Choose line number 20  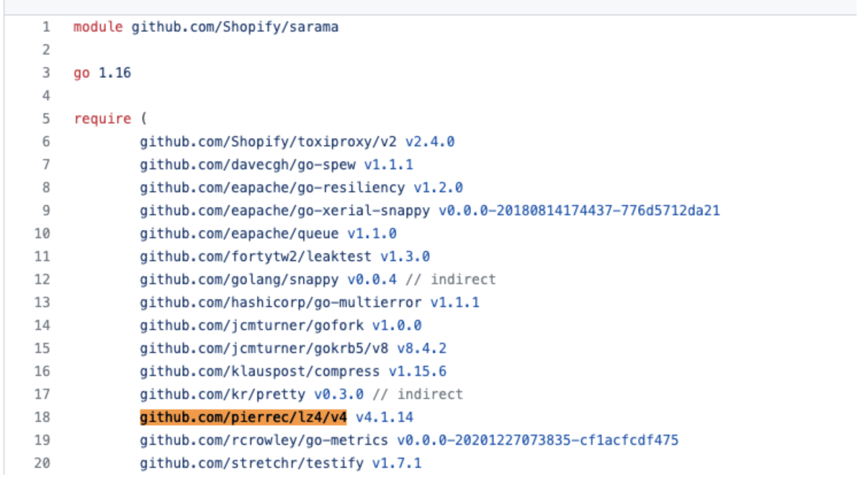[42, 463]
